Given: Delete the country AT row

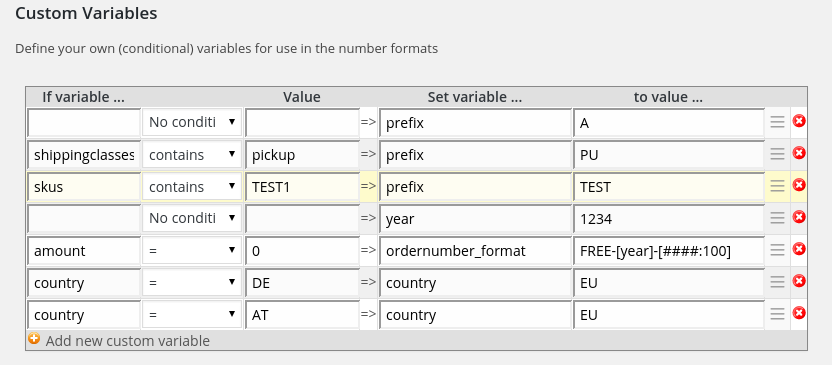Looking at the screenshot, I should click(799, 312).
